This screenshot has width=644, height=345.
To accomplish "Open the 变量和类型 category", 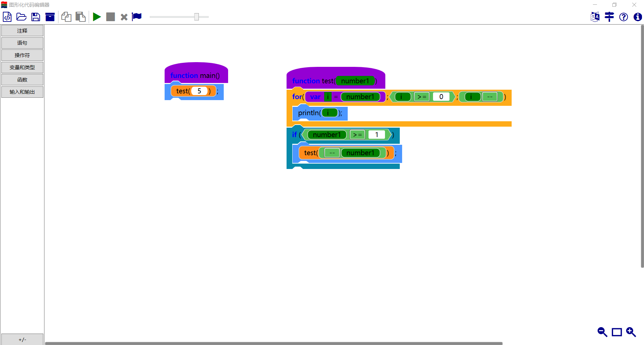I will click(22, 67).
